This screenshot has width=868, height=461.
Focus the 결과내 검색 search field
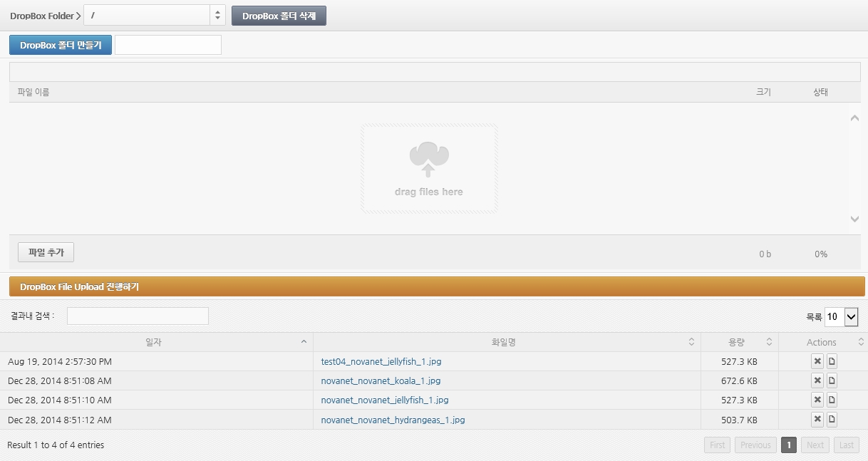(138, 316)
